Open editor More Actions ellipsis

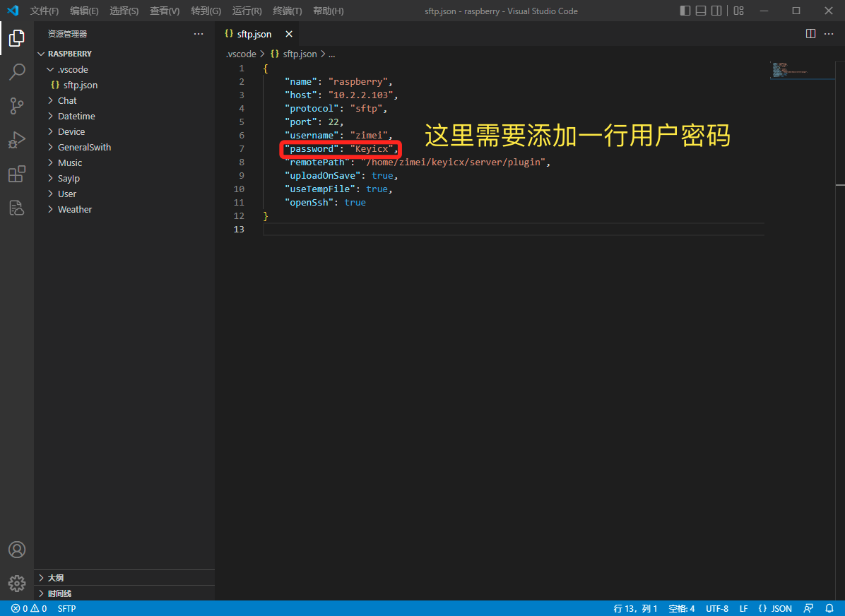(x=829, y=34)
